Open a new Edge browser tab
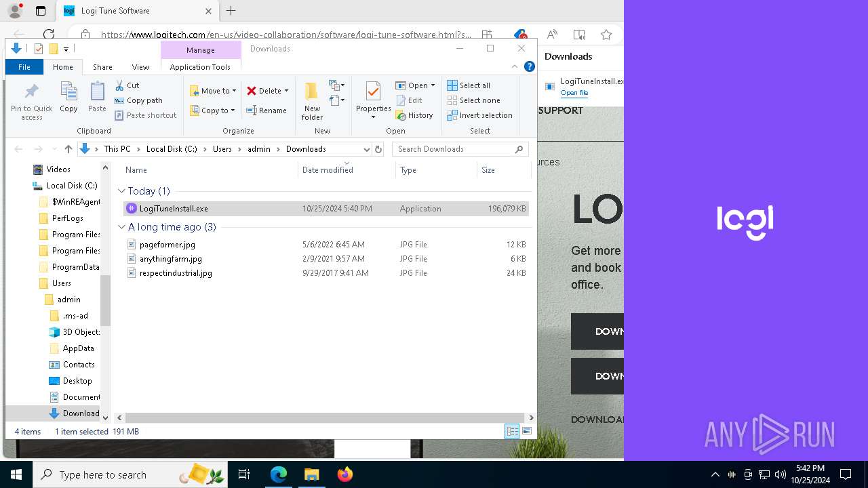Screen dimensions: 868x488 [231, 11]
